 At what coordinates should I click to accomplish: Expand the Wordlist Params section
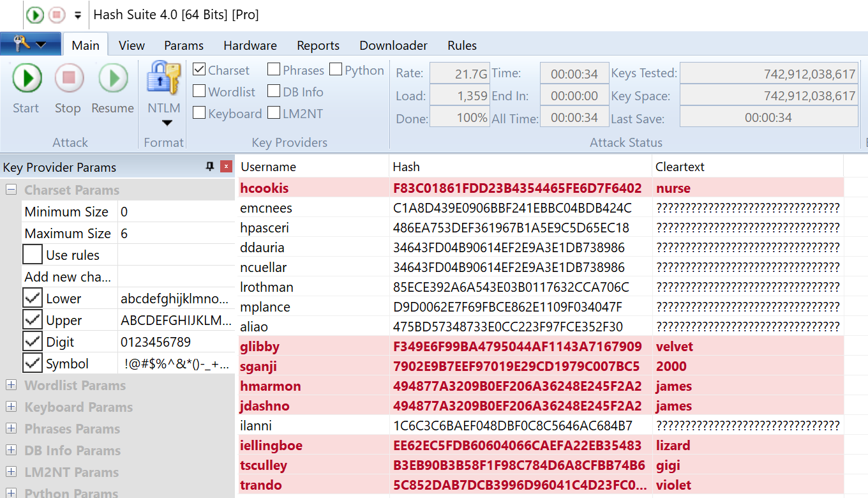pyautogui.click(x=11, y=385)
